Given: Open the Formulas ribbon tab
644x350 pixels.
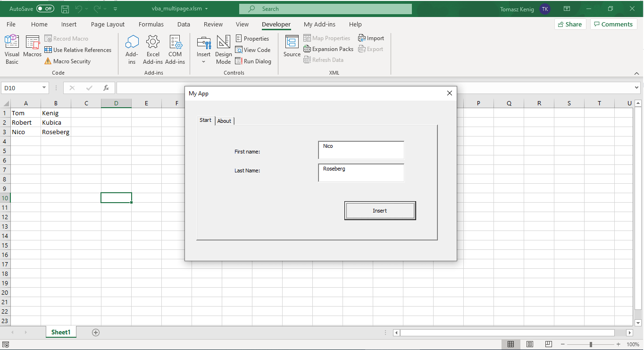Looking at the screenshot, I should [x=151, y=24].
